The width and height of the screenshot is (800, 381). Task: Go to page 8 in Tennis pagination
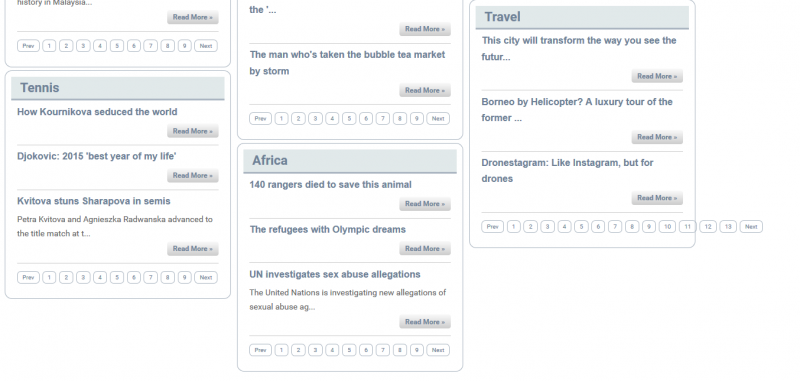point(167,277)
